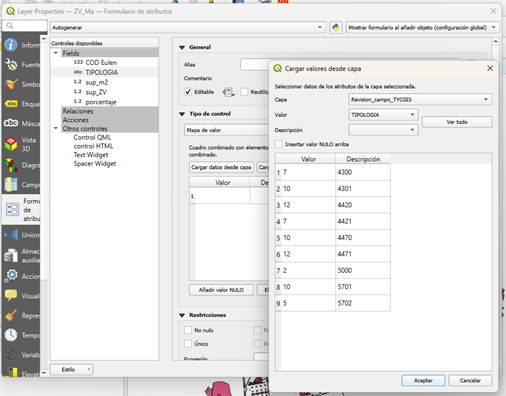Select Spacer Widget item

[95, 163]
